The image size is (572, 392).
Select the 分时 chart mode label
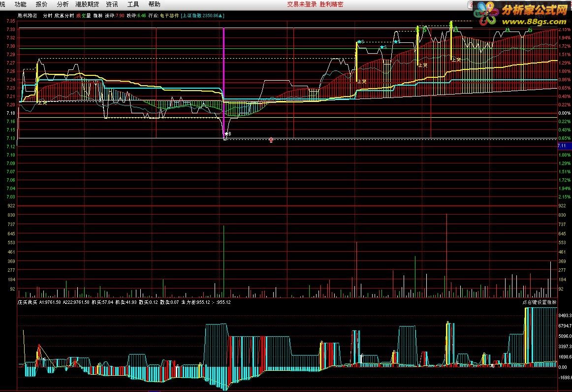click(x=47, y=16)
